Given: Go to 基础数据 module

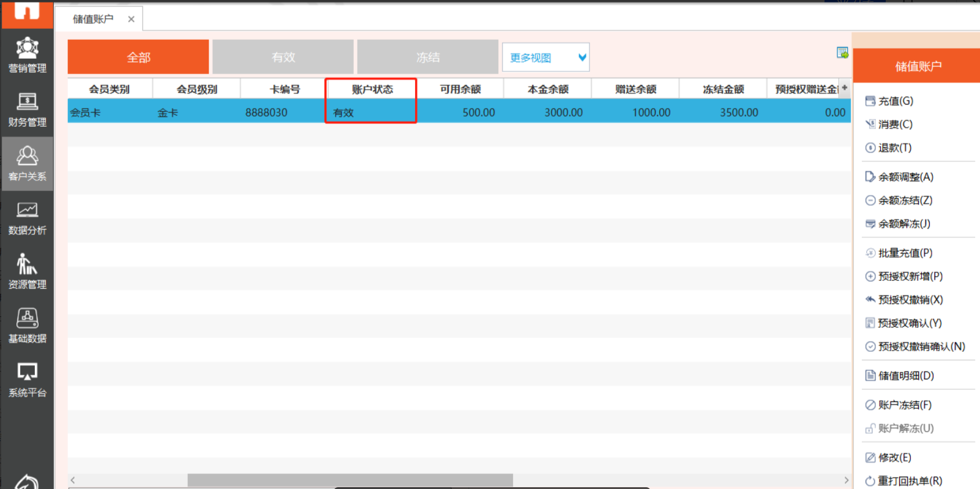Looking at the screenshot, I should click(27, 326).
